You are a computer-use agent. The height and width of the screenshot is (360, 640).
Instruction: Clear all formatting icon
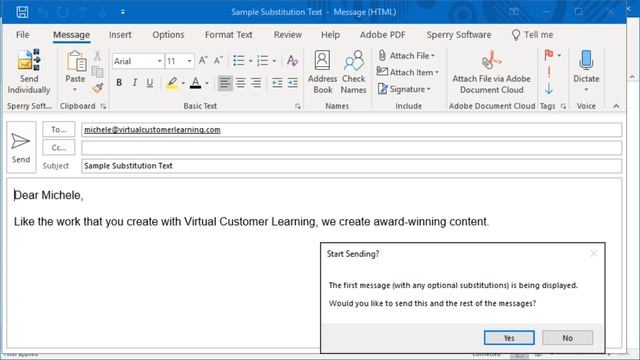[x=292, y=61]
